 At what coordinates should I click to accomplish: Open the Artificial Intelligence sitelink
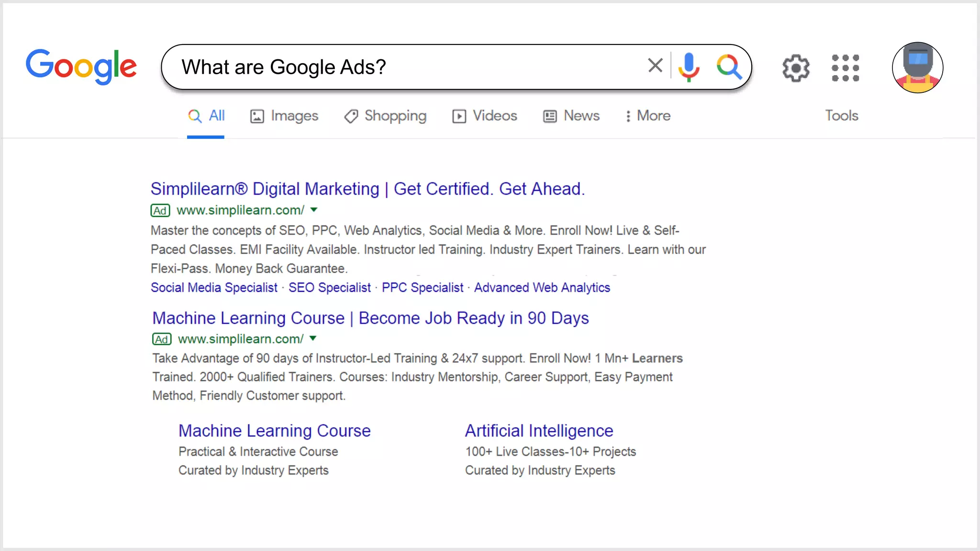pos(539,431)
